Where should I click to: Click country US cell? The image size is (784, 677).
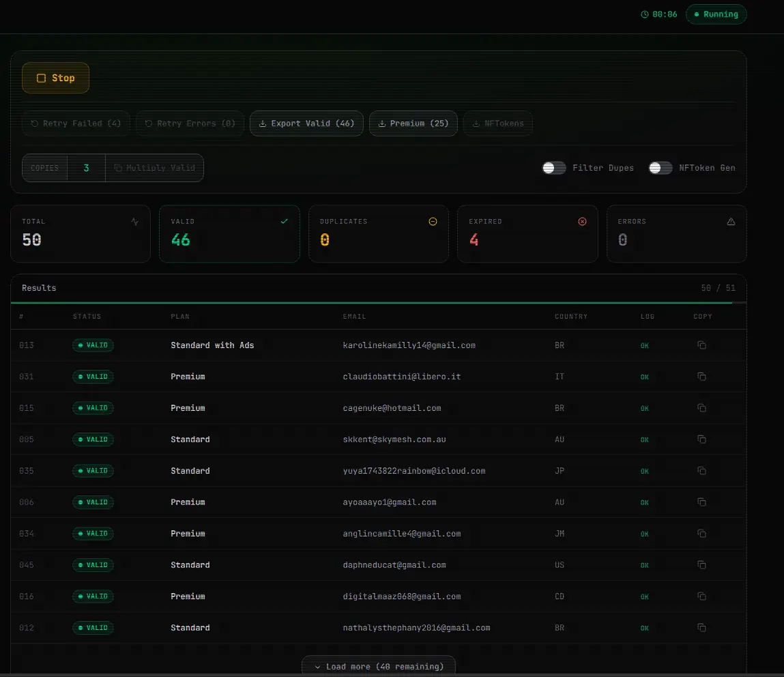(x=560, y=565)
